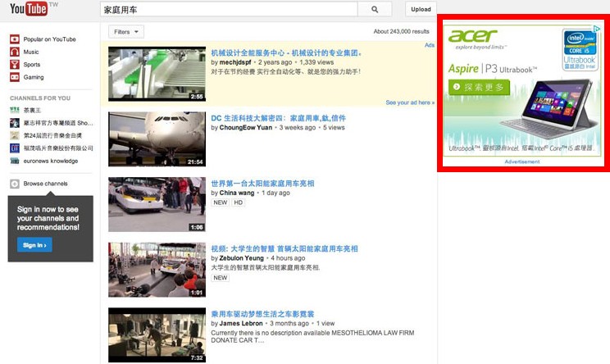Click the 探索更多 button in Acer ad

click(479, 87)
